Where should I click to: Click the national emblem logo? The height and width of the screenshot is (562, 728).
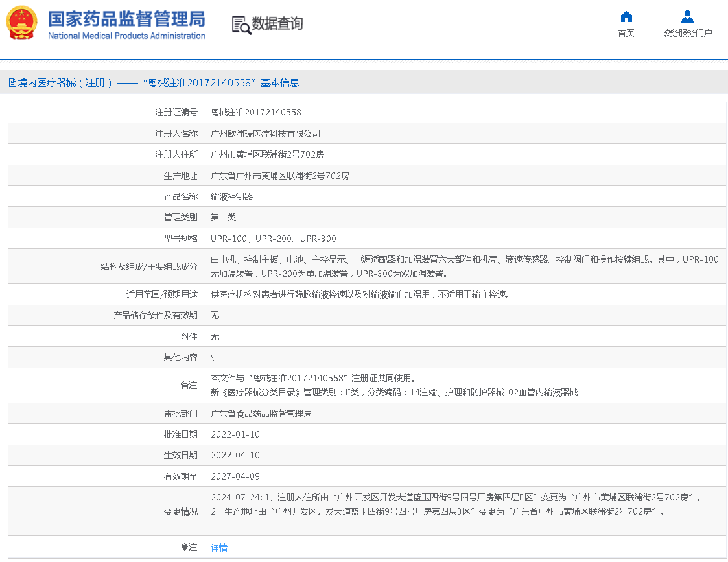22,24
